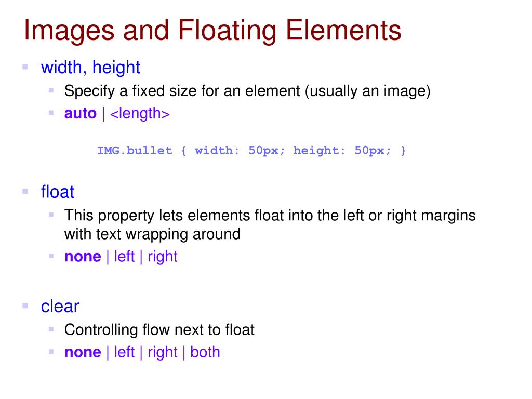The height and width of the screenshot is (399, 532).
Task: Click the bullet square beside 'width, height'
Action: click(25, 67)
